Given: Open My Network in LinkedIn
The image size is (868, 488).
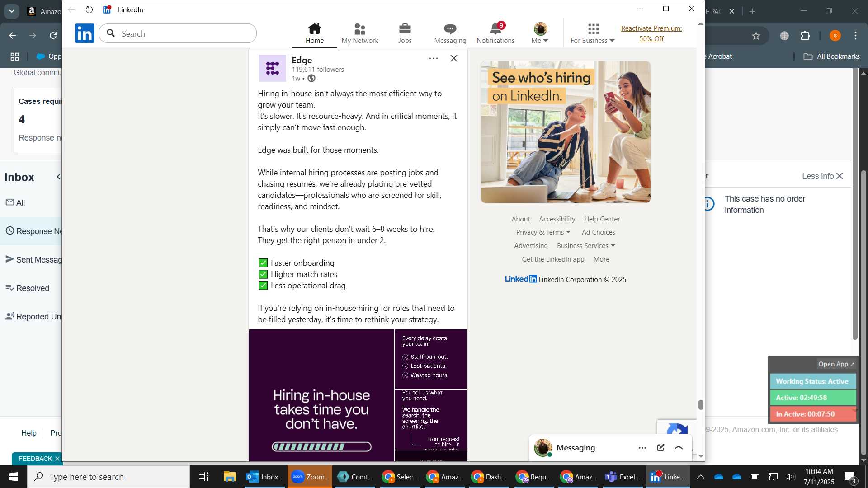Looking at the screenshot, I should pyautogui.click(x=360, y=33).
